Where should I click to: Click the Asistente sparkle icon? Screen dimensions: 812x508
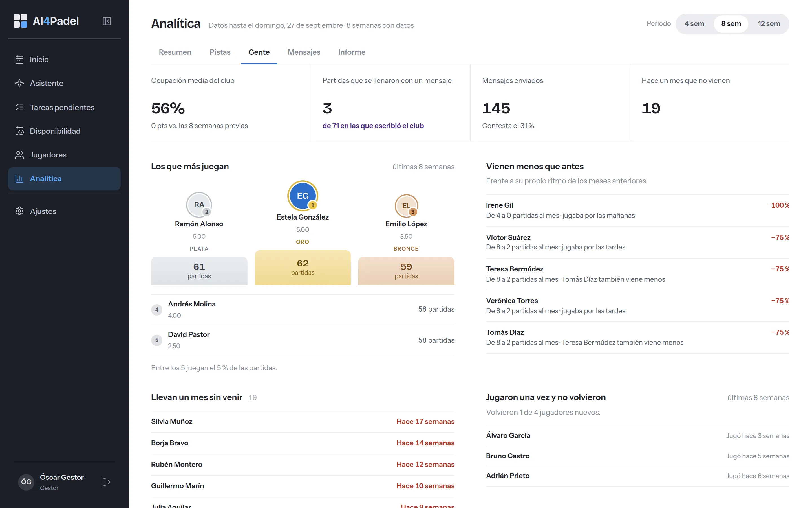pos(19,83)
